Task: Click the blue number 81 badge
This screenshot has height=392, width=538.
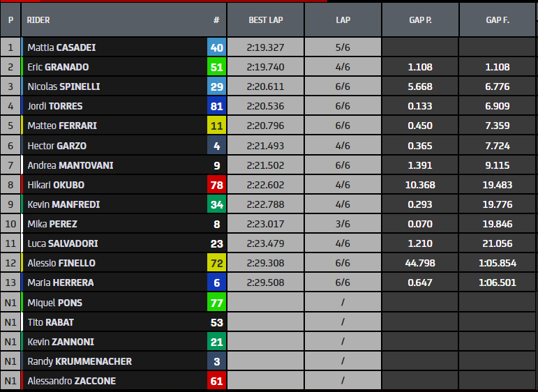Action: pos(216,106)
